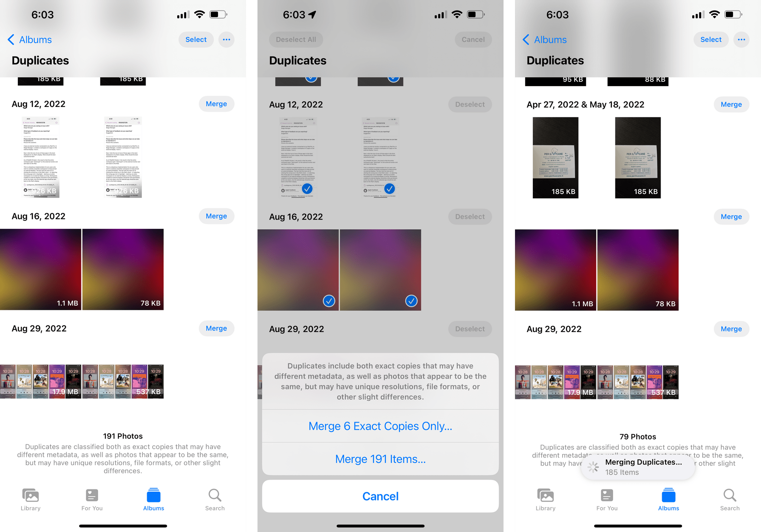Tap Cancel in the modal dialog
Screen dimensions: 761x532
(x=380, y=496)
